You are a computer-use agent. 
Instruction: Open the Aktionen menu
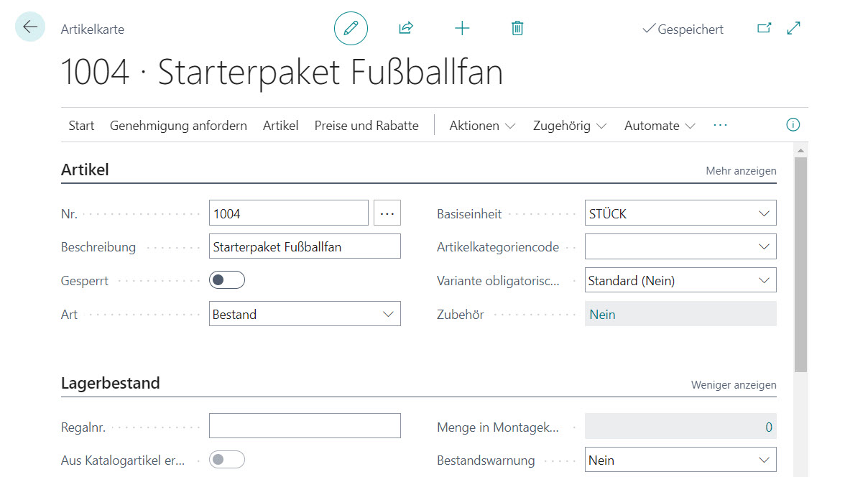pyautogui.click(x=482, y=126)
